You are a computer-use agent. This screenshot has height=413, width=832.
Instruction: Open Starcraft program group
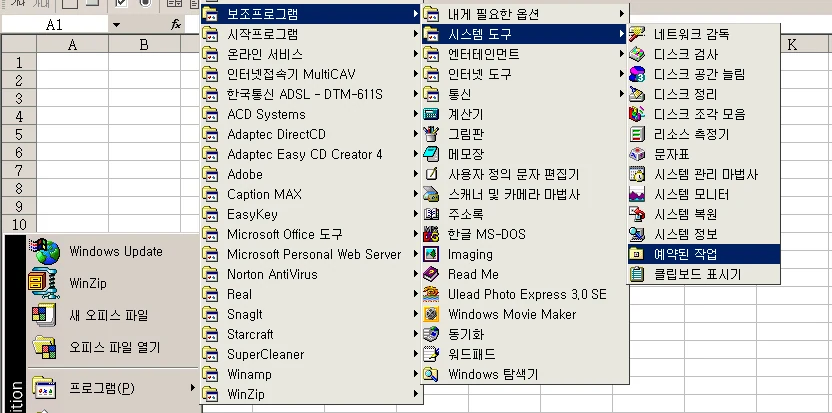(x=311, y=334)
